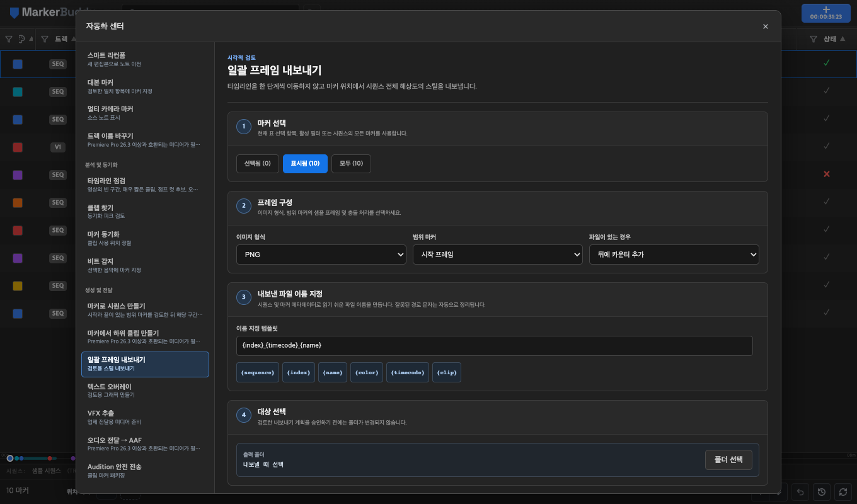Insert the {color} token
This screenshot has width=857, height=504.
367,372
